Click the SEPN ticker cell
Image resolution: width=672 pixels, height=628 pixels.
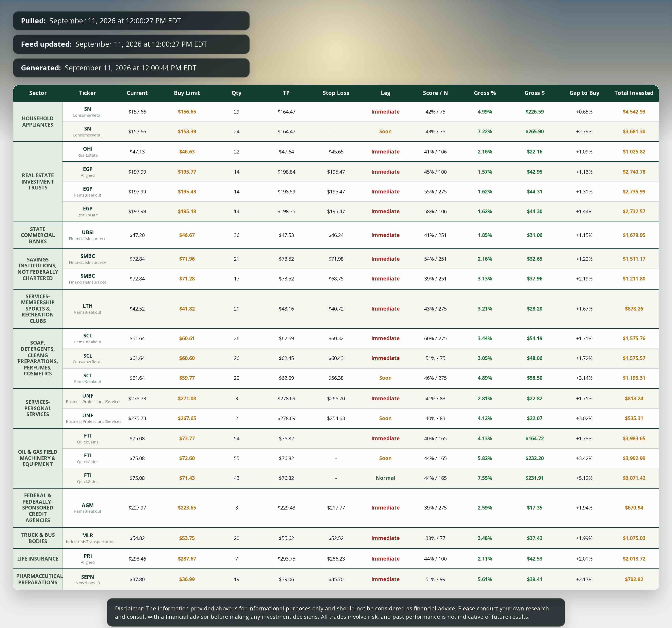coord(88,579)
